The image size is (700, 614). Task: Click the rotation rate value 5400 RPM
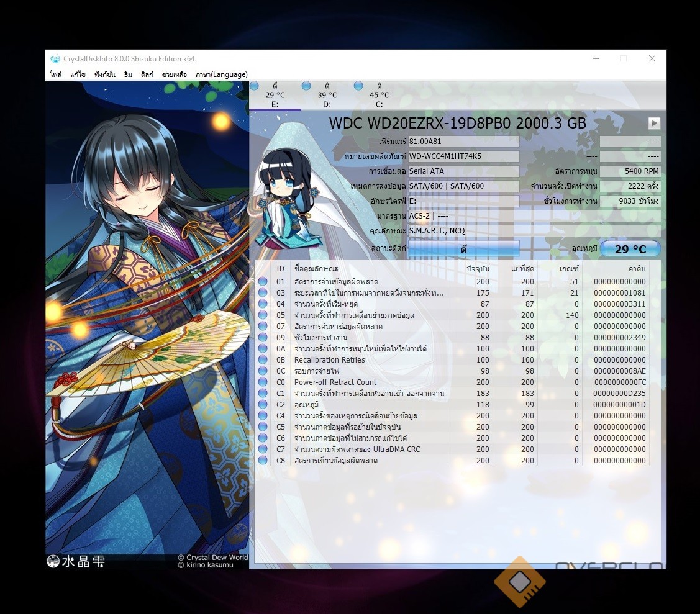(x=630, y=171)
